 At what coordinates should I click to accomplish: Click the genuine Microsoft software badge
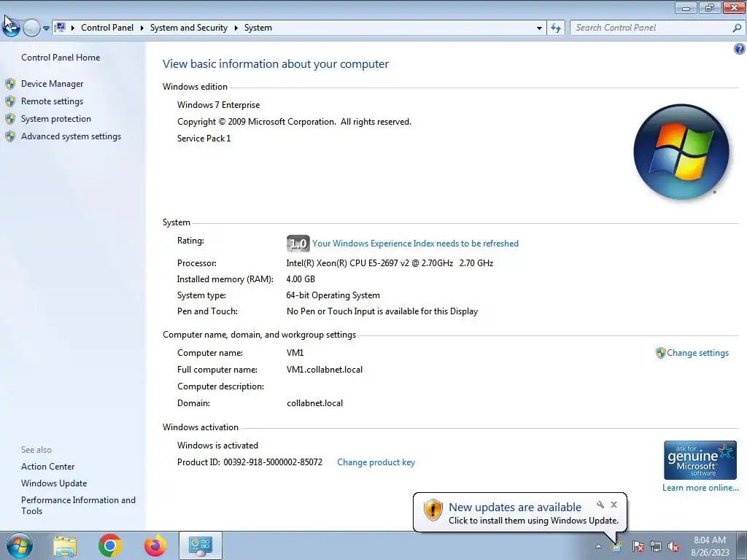click(700, 460)
